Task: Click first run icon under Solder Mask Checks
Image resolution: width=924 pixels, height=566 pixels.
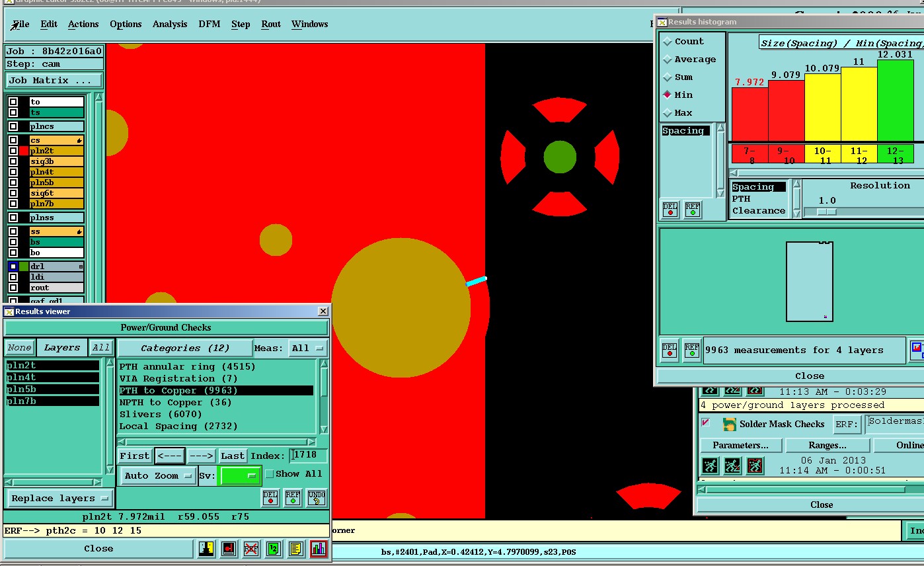Action: 710,465
